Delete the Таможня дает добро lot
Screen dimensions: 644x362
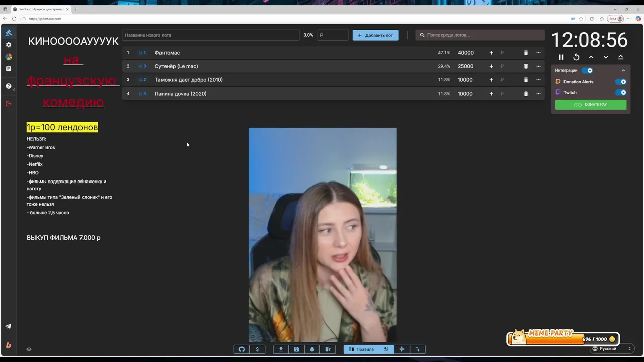point(526,80)
